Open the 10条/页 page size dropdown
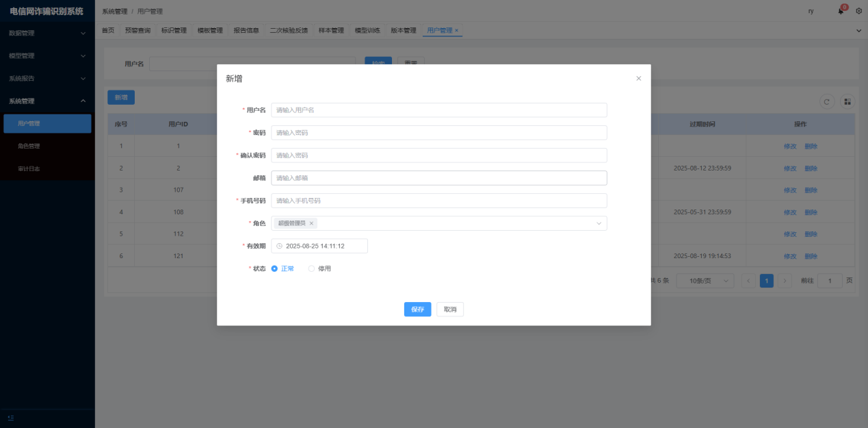The image size is (868, 428). [x=705, y=281]
